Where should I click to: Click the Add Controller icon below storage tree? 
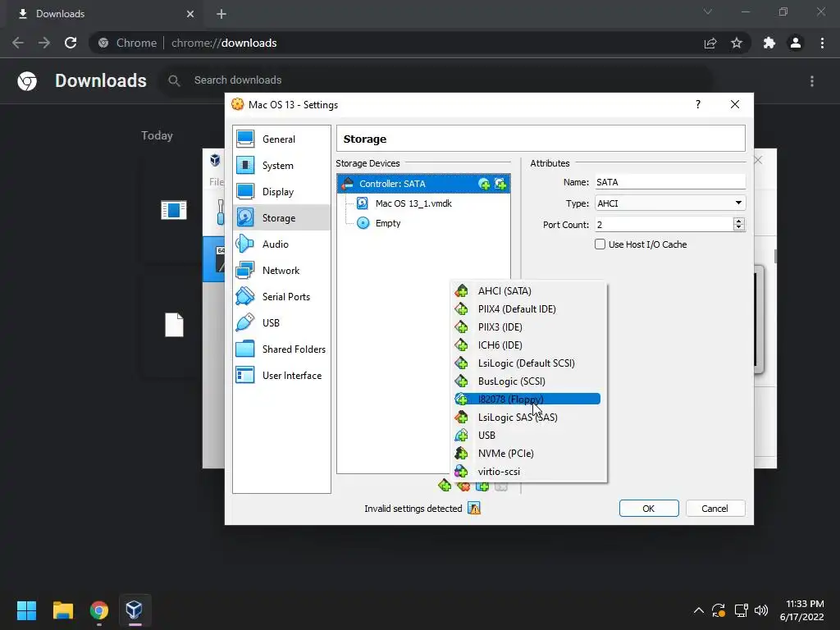click(x=445, y=486)
